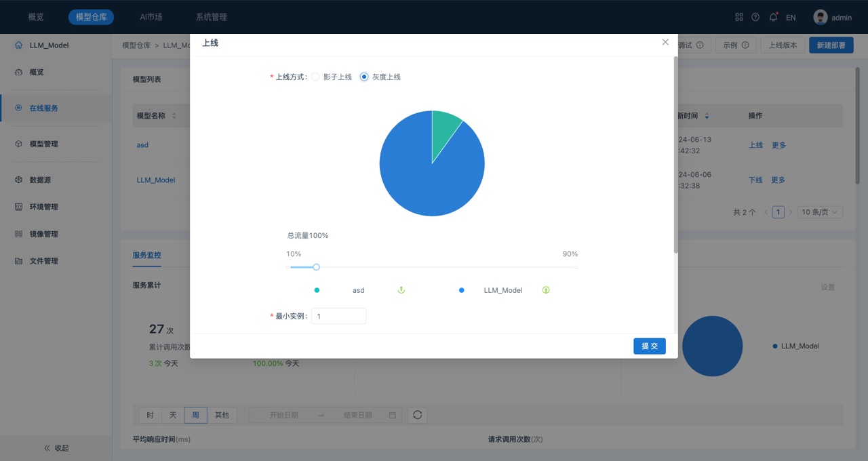Open 环境管理 from the sidebar
868x461 pixels.
coord(43,207)
